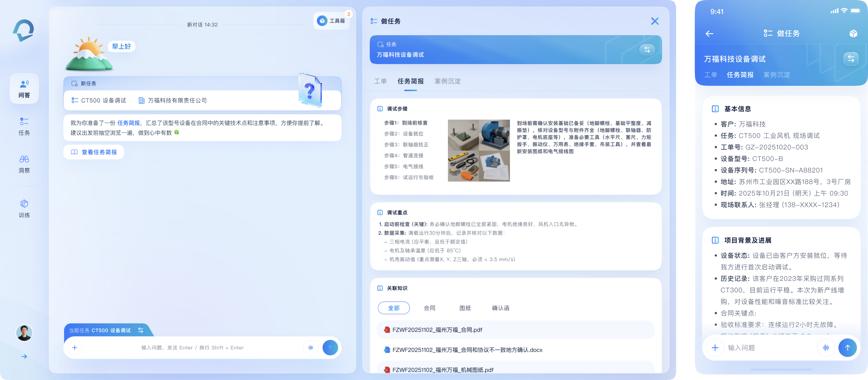Select the 全部 knowledge filter
Image resolution: width=868 pixels, height=380 pixels.
click(394, 308)
